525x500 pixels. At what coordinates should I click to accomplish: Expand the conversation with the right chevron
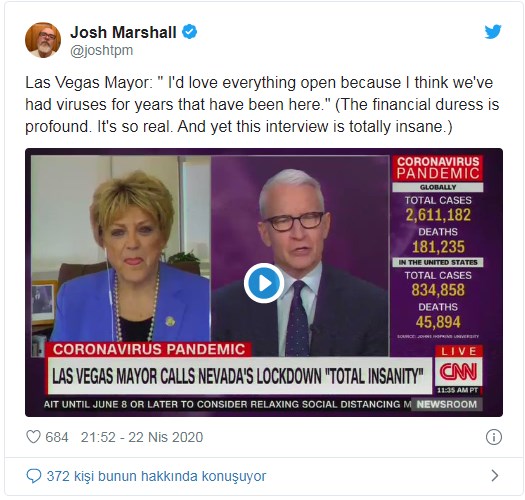coord(494,476)
